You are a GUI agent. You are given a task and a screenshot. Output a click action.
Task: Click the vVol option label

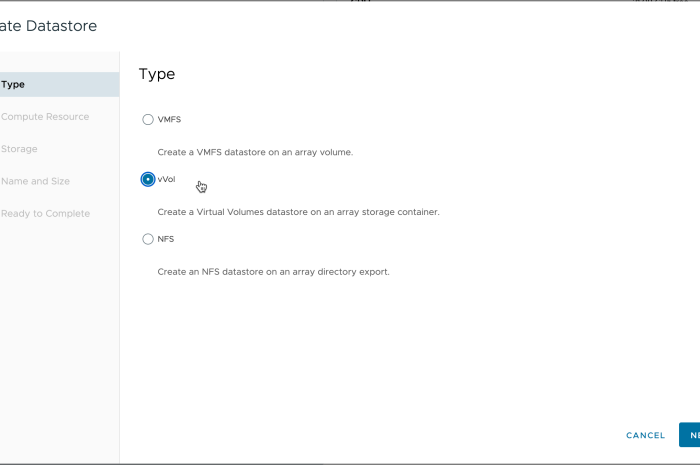tap(166, 179)
